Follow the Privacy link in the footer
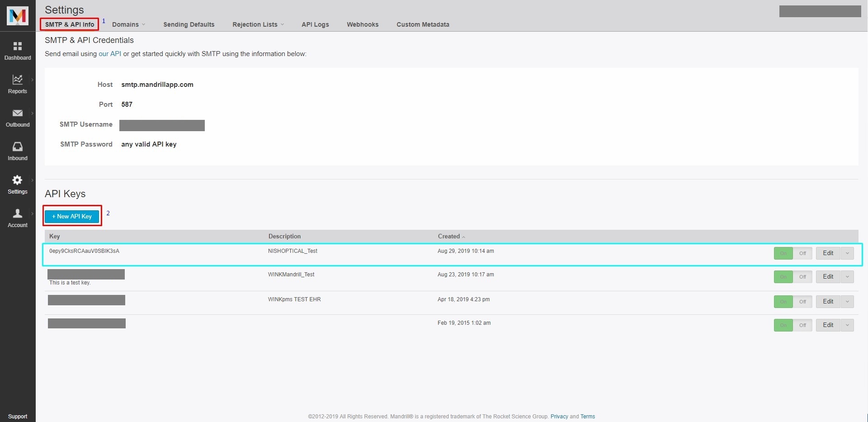The image size is (868, 422). click(559, 416)
